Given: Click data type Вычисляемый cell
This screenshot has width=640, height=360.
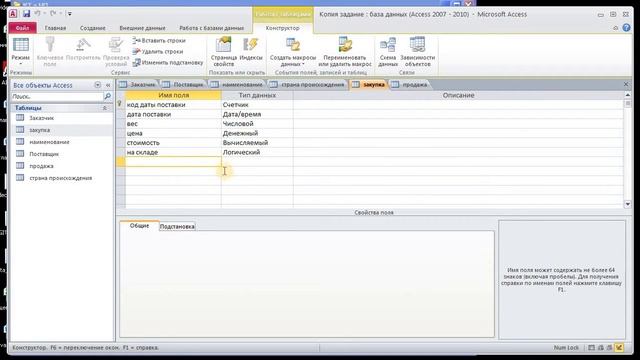Looking at the screenshot, I should [257, 142].
